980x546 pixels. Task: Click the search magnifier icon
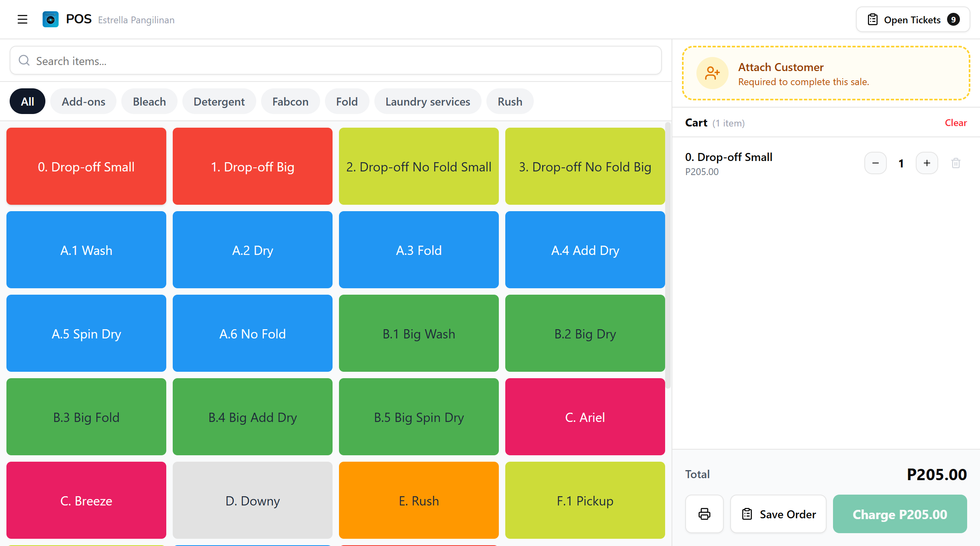pos(24,61)
